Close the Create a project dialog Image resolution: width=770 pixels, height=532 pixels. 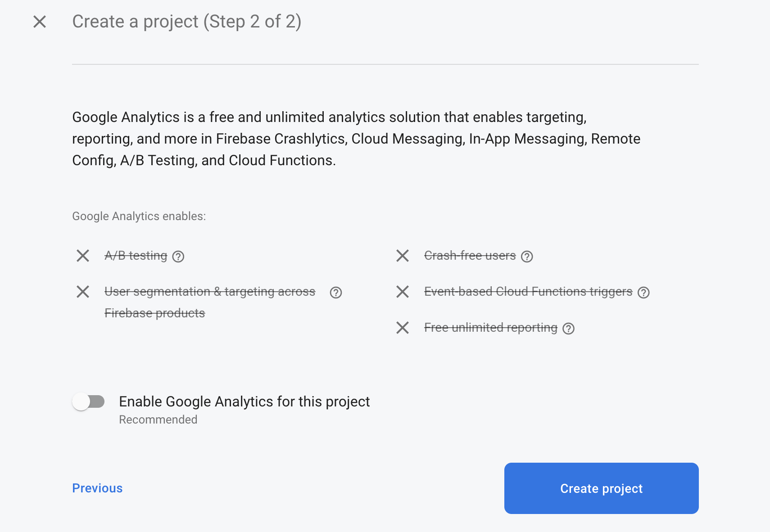(x=40, y=22)
